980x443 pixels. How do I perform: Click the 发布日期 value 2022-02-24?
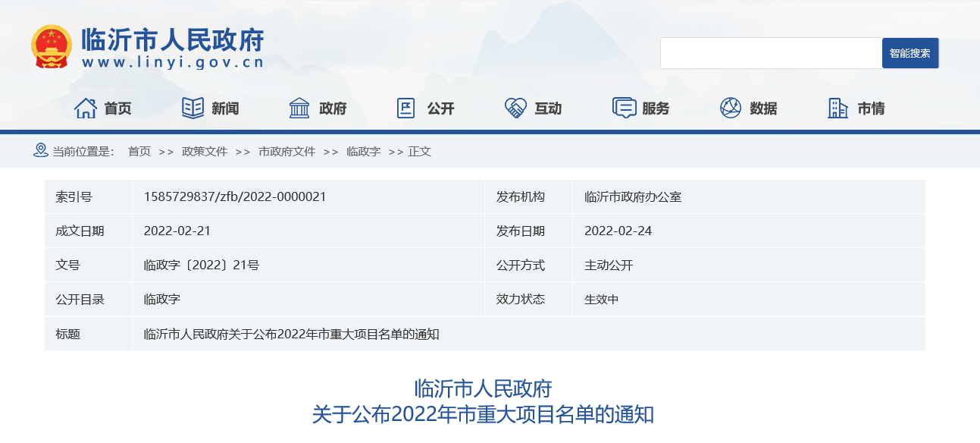pyautogui.click(x=618, y=231)
